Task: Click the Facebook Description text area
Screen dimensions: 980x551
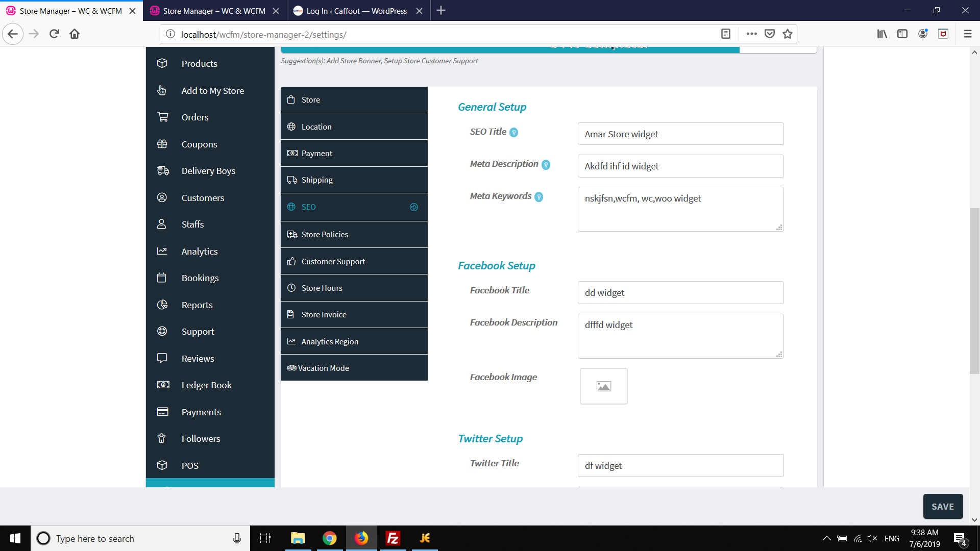Action: 681,336
